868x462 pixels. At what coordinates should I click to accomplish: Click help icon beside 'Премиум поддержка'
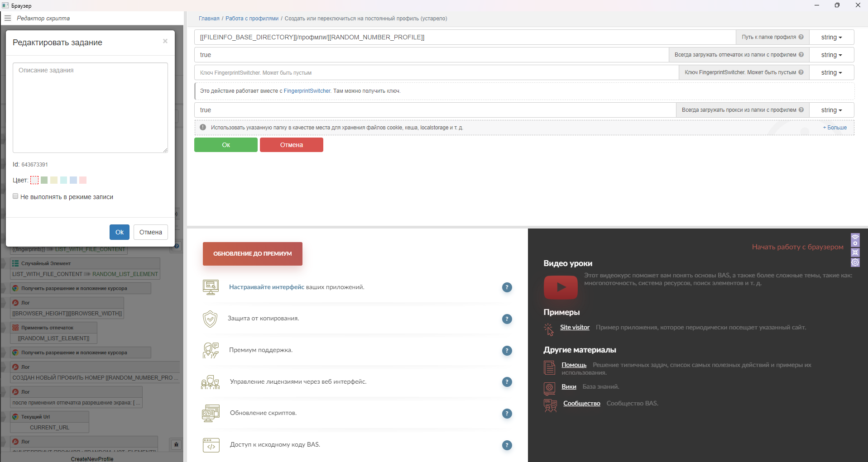coord(507,351)
